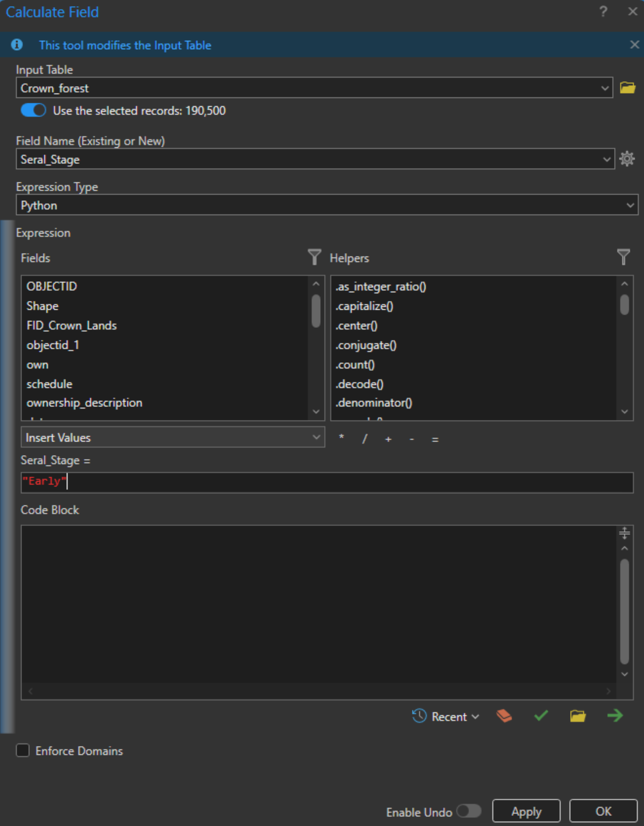Open the help question mark icon
Image resolution: width=644 pixels, height=826 pixels.
pos(603,11)
